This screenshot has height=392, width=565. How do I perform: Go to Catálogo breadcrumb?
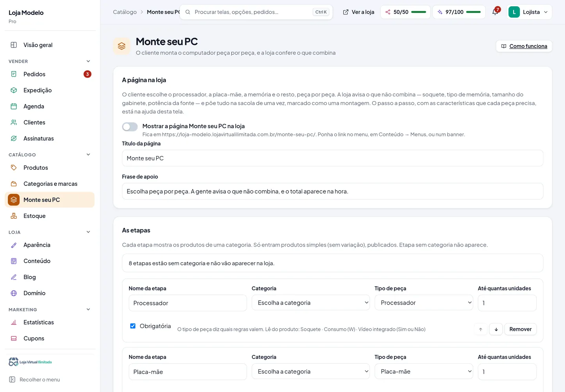pos(125,12)
